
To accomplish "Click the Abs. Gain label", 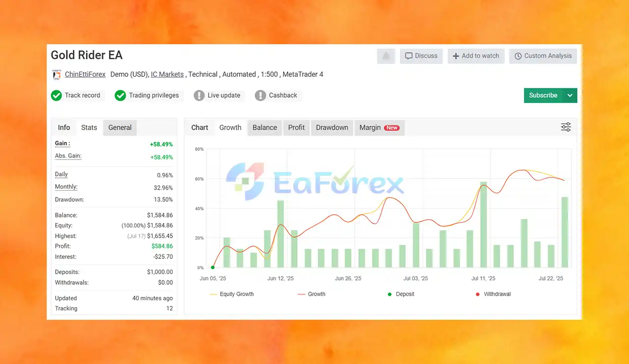I will coord(68,156).
